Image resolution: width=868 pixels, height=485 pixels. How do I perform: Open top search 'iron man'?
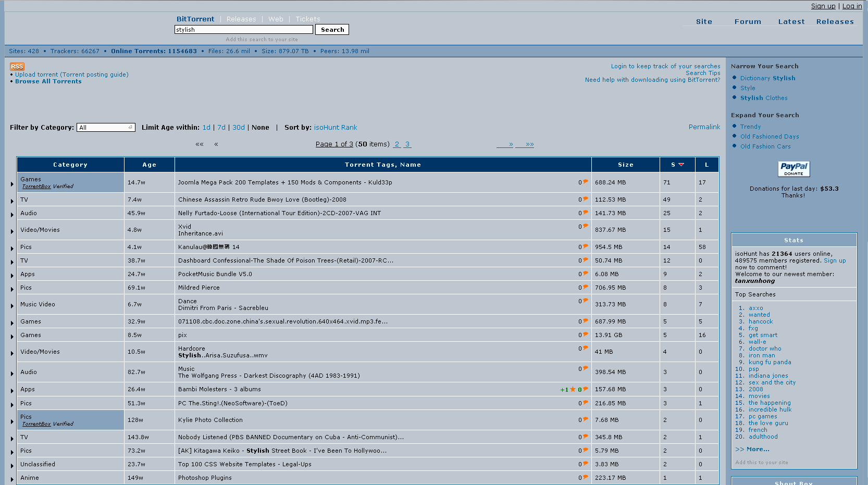[762, 355]
